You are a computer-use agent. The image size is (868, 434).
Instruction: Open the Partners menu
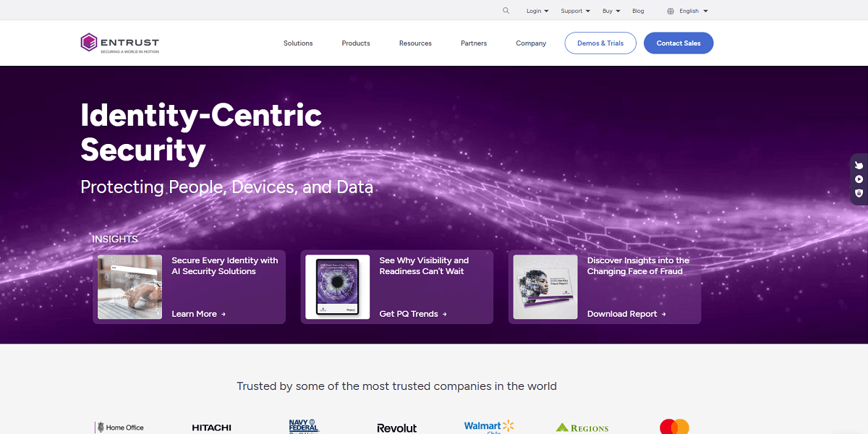(x=474, y=43)
